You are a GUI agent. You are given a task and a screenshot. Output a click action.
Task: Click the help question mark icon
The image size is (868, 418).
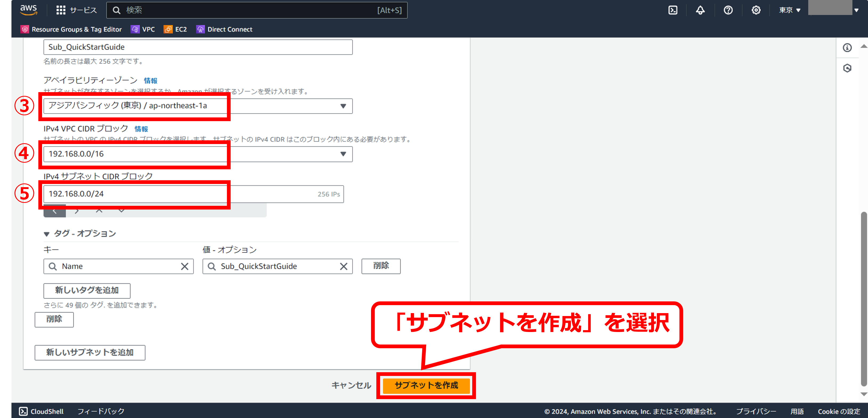click(728, 10)
